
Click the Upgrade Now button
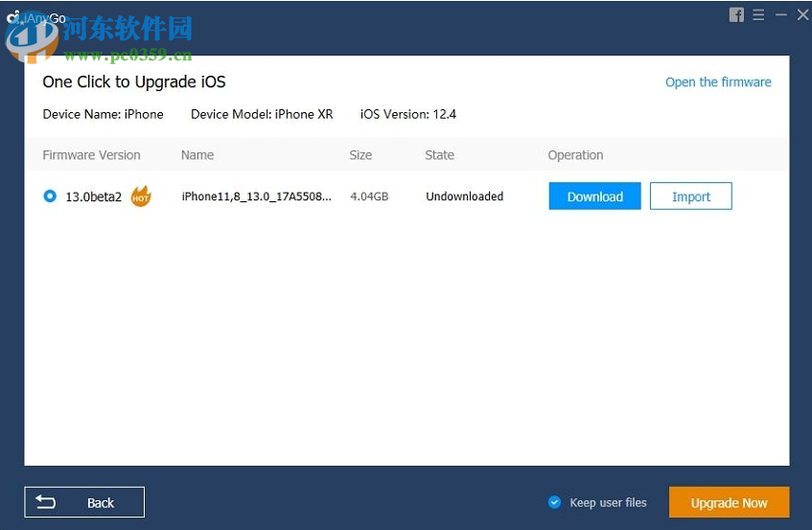click(730, 502)
